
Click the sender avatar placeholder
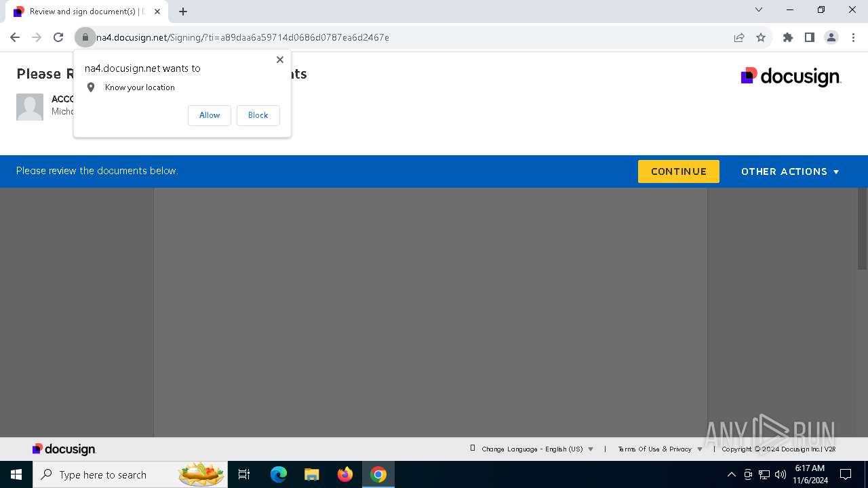(30, 107)
